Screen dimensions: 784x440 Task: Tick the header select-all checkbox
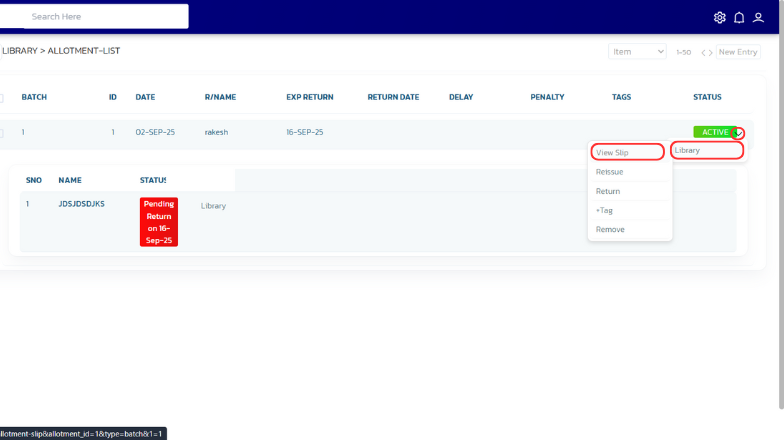point(1,98)
